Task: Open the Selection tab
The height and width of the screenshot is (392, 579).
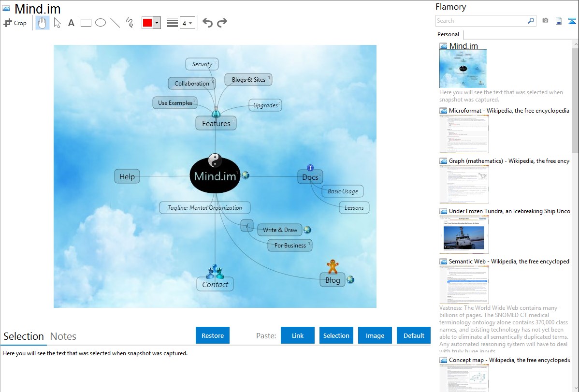Action: 24,336
